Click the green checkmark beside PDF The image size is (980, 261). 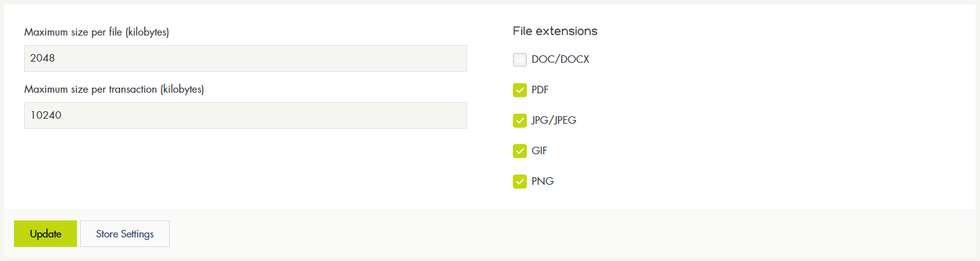tap(520, 90)
